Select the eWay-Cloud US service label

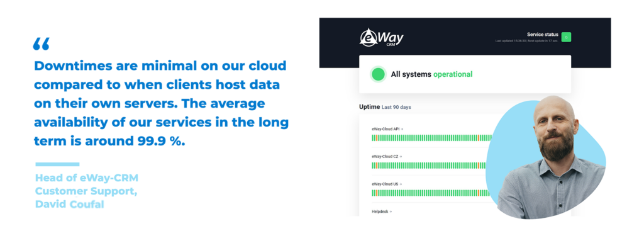(x=386, y=184)
